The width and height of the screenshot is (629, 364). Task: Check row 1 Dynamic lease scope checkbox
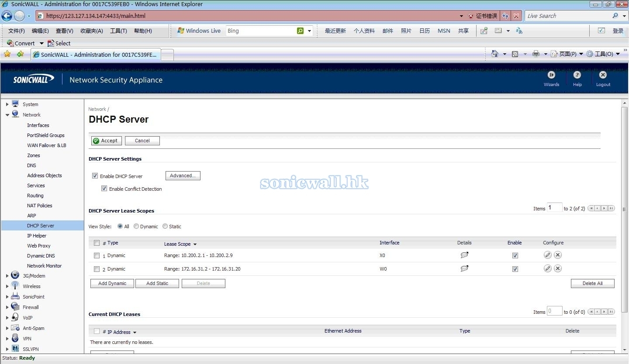click(97, 256)
